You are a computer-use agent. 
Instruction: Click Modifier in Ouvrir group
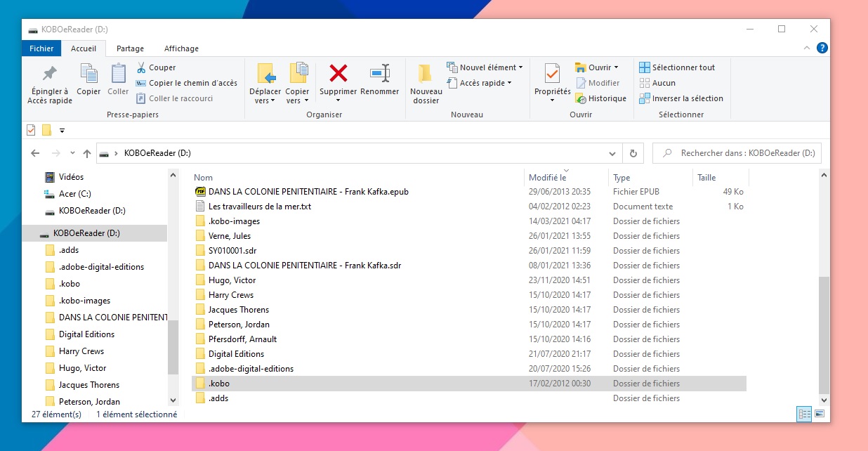tap(598, 83)
